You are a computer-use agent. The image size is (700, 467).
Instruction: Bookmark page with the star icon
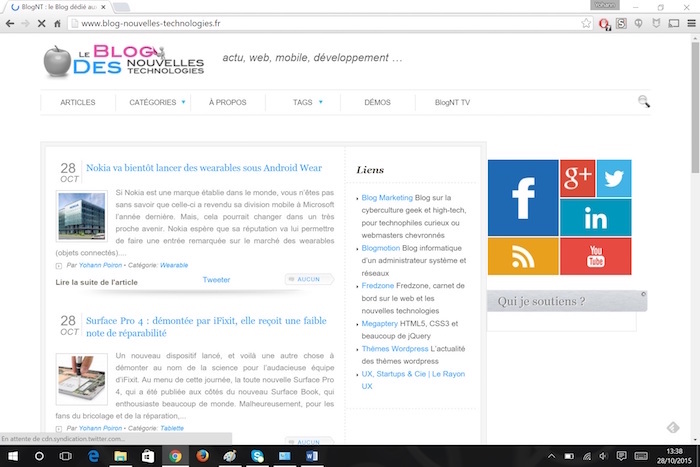coord(586,23)
